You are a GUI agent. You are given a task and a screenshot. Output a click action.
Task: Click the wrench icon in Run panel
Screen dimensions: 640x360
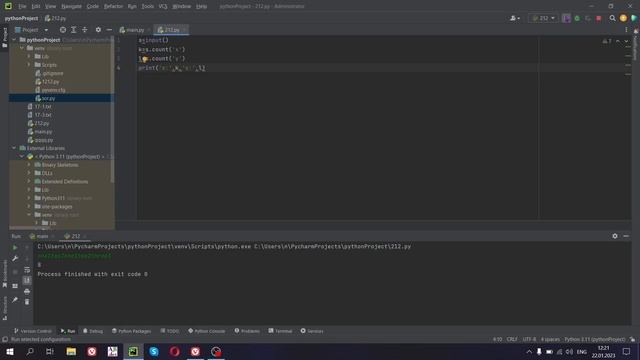15,258
